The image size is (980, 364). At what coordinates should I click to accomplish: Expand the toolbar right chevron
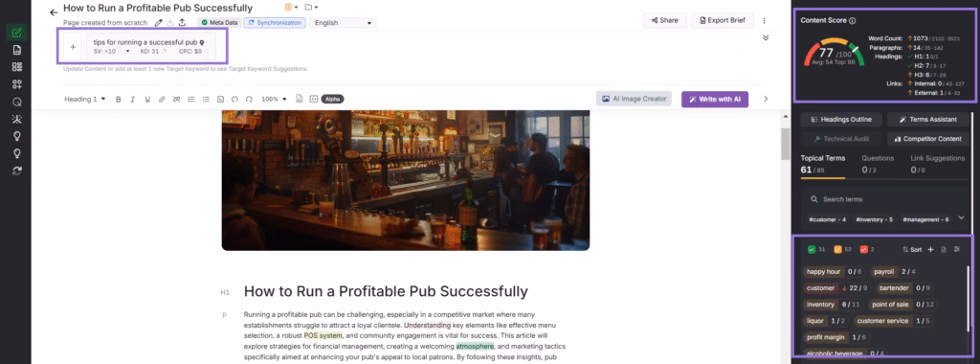[x=766, y=99]
